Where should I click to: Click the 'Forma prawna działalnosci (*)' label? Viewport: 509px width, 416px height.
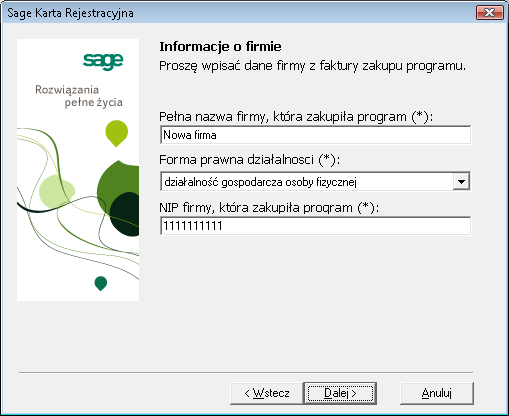pyautogui.click(x=249, y=160)
